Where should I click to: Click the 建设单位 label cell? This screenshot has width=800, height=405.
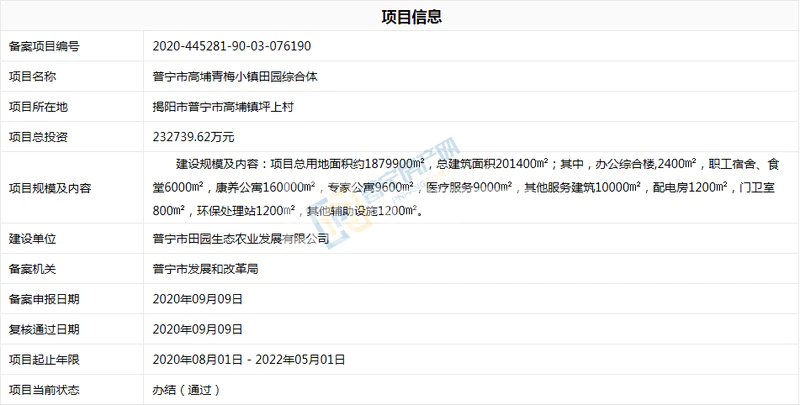point(32,239)
